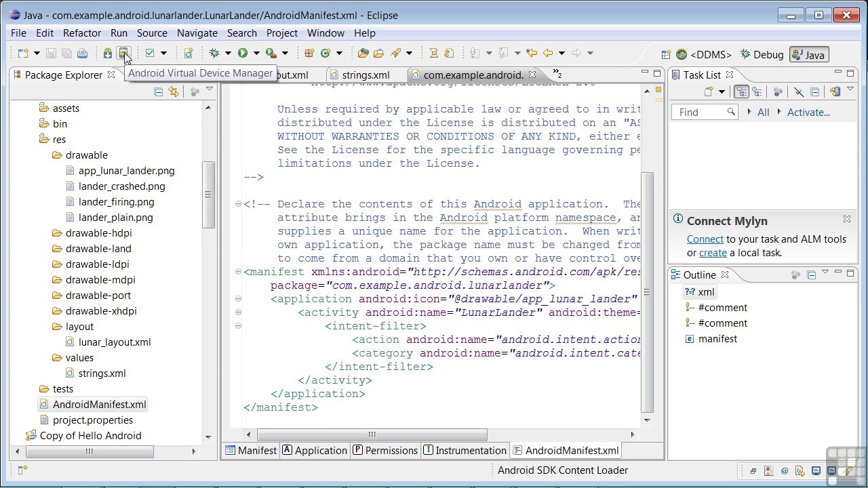Open the Navigate menu

(197, 33)
